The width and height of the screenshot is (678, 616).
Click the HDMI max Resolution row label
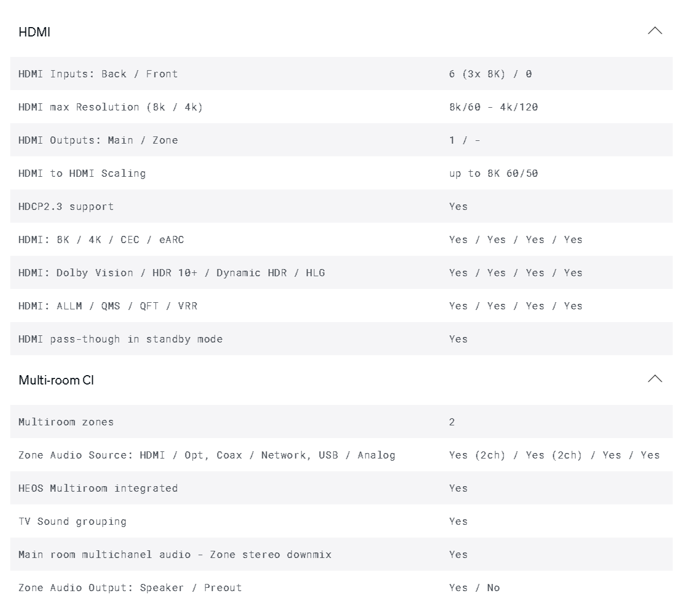110,107
